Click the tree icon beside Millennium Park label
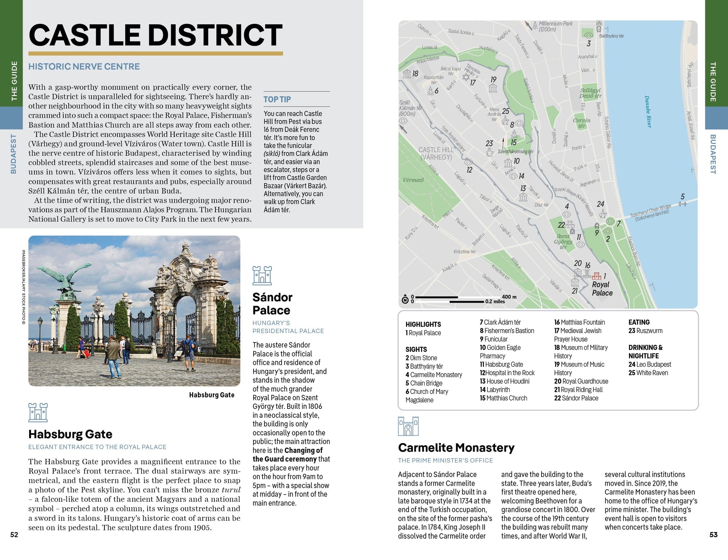Screen dimensions: 728x560 (x=535, y=26)
